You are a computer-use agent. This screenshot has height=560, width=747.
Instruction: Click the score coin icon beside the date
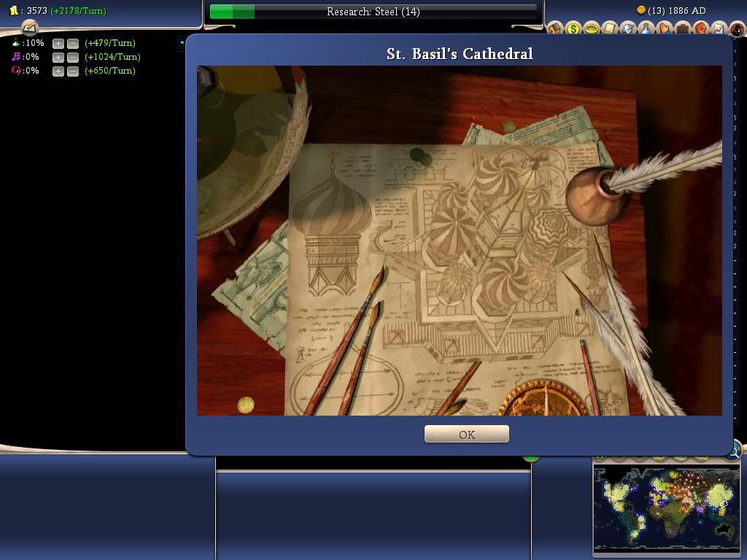point(640,10)
